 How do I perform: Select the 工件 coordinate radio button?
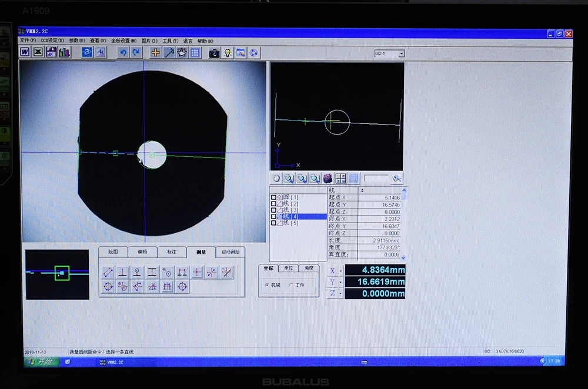coord(291,285)
